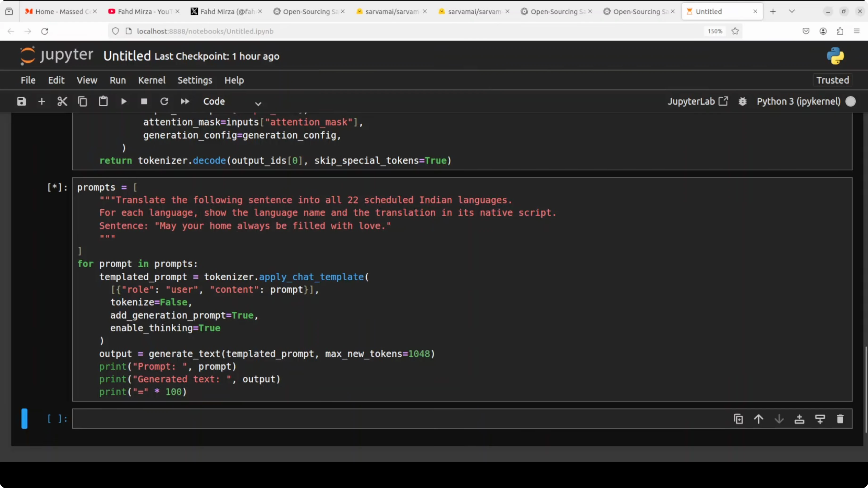Duplicate the empty cell with the copy icon
Screen dimensions: 868x488
tap(738, 419)
